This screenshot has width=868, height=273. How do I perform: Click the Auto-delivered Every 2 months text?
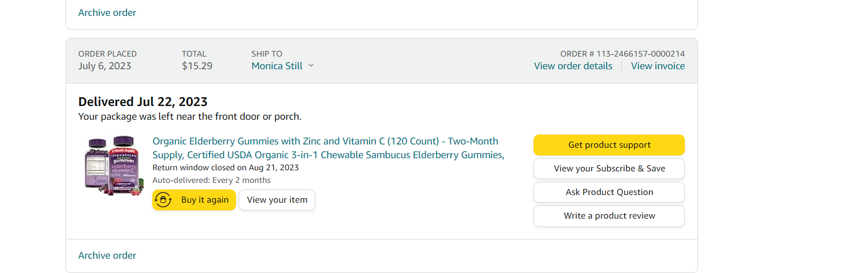tap(211, 180)
